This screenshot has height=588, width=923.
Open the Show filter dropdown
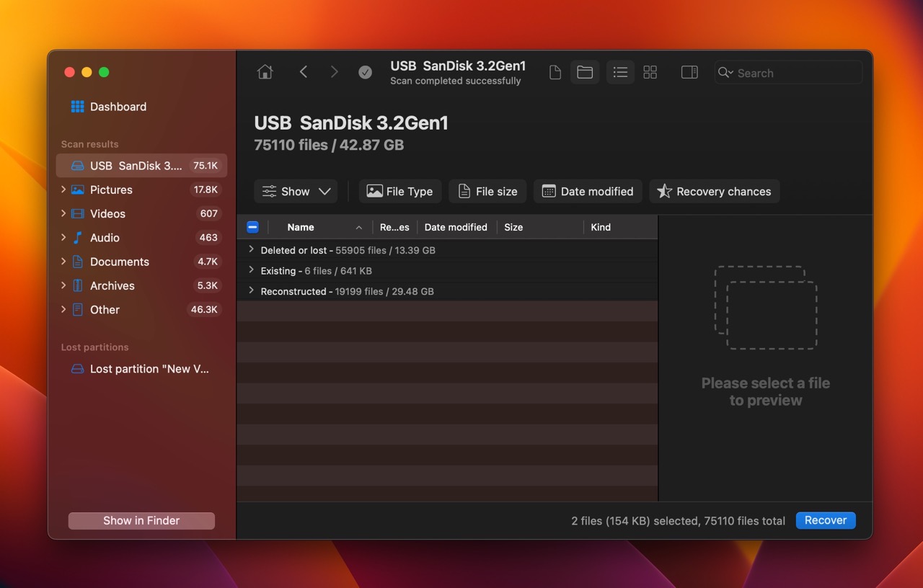(x=296, y=191)
